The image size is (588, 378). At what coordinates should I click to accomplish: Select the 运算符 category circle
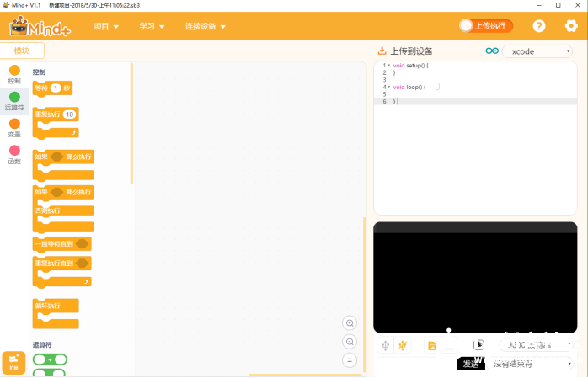point(14,97)
